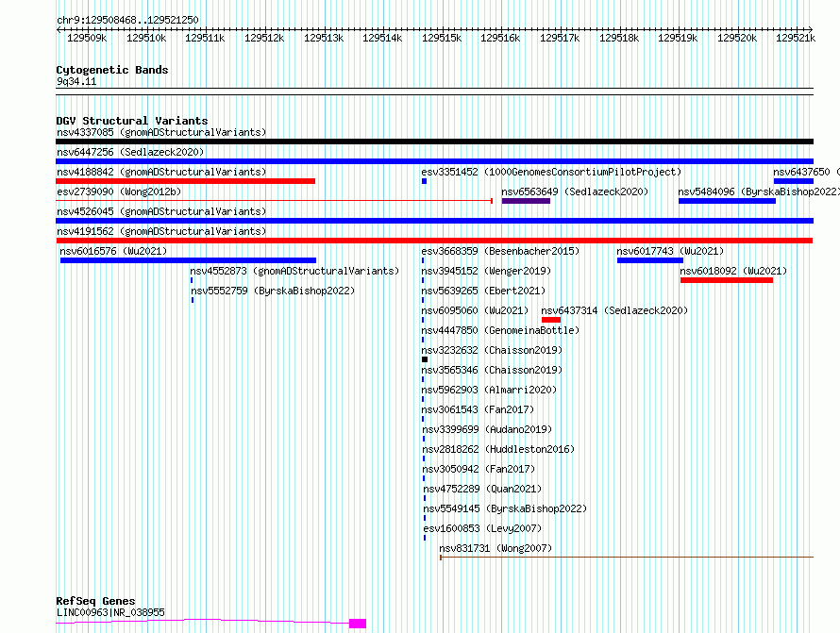This screenshot has height=633, width=840.
Task: Open nsv3050942 (Fan2017) variant
Action: point(479,469)
